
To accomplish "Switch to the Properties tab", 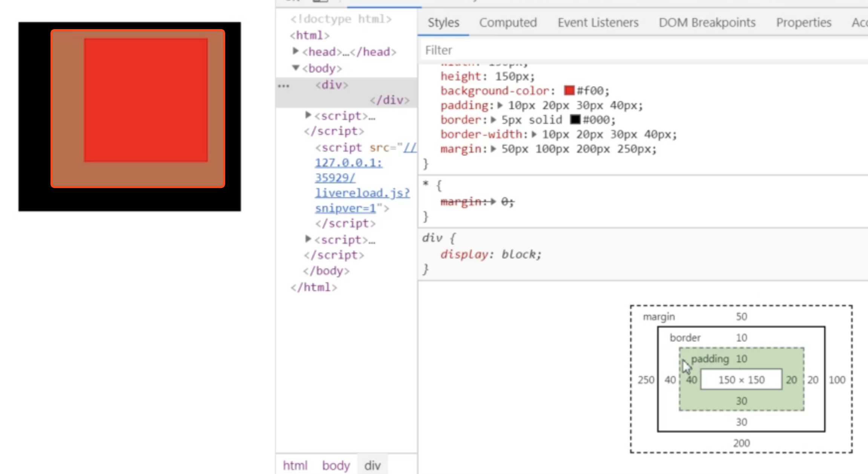I will 803,23.
